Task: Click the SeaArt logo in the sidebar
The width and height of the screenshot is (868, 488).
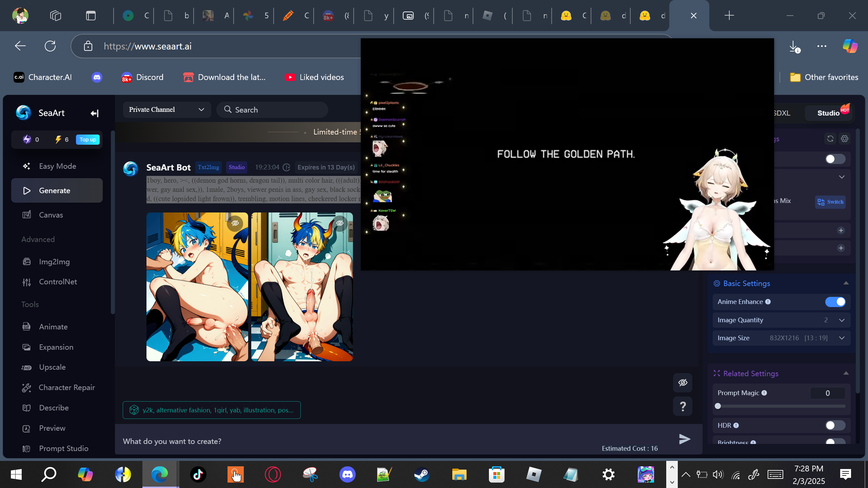Action: point(23,113)
